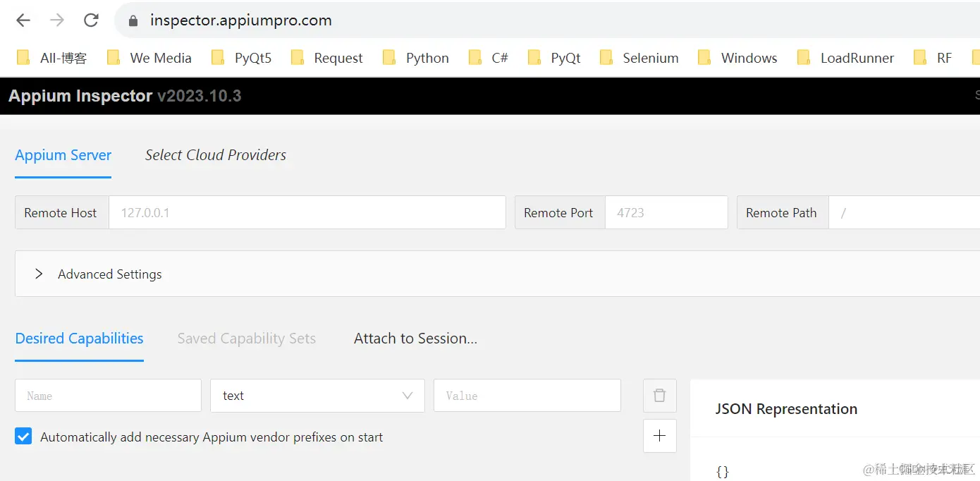Screen dimensions: 980x481
Task: Open the PyQt bookmark folder
Action: coord(554,58)
